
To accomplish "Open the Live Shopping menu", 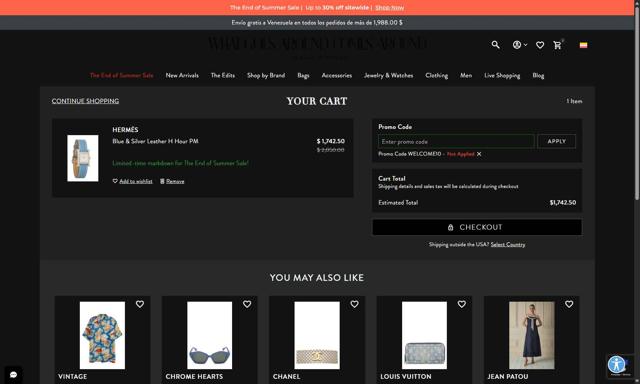I will 502,75.
